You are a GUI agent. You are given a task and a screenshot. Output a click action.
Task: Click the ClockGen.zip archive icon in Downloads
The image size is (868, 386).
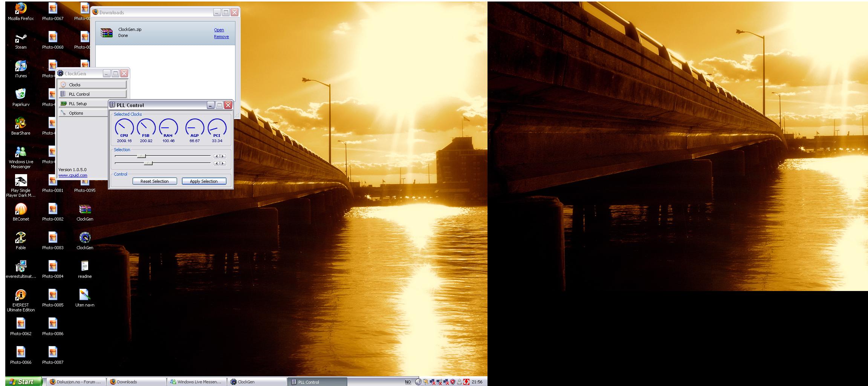[x=107, y=33]
